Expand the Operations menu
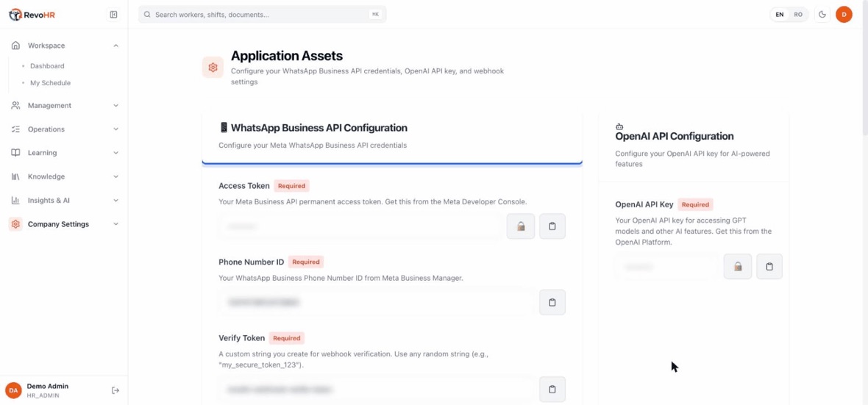 click(64, 129)
